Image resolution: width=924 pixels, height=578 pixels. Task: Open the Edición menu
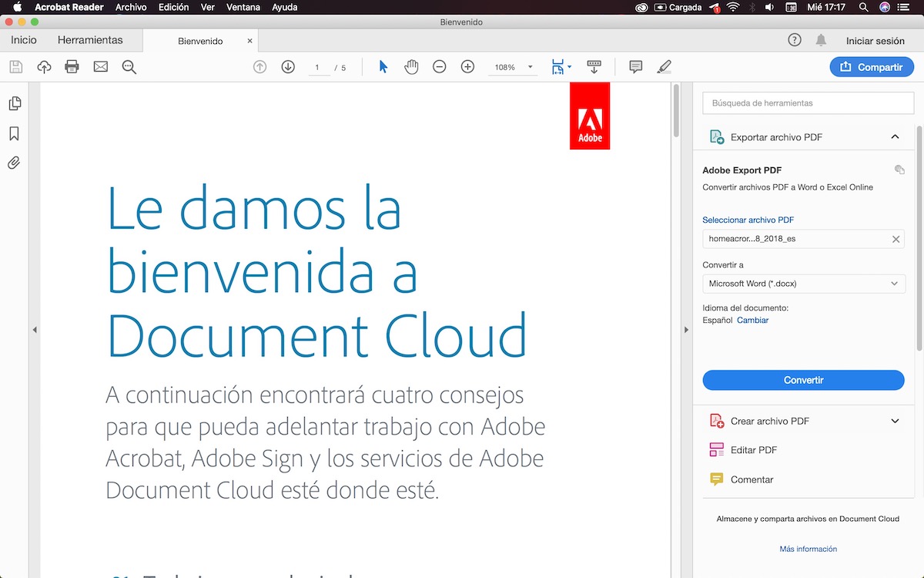pos(173,7)
